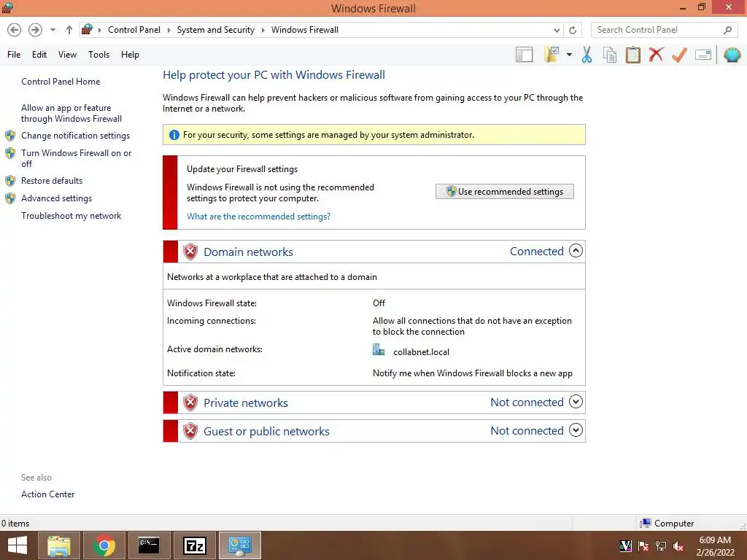
Task: Open recent locations dropdown arrow
Action: point(53,30)
